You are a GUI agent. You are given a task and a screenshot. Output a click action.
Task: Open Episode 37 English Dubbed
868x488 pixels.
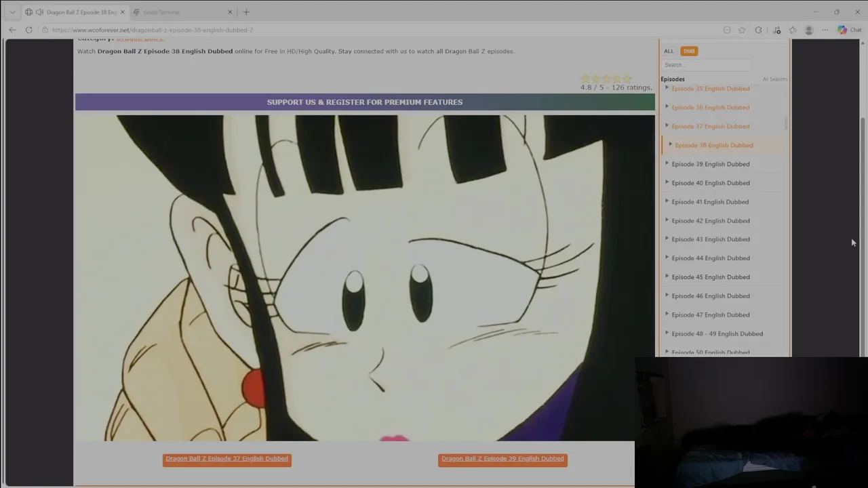[710, 126]
